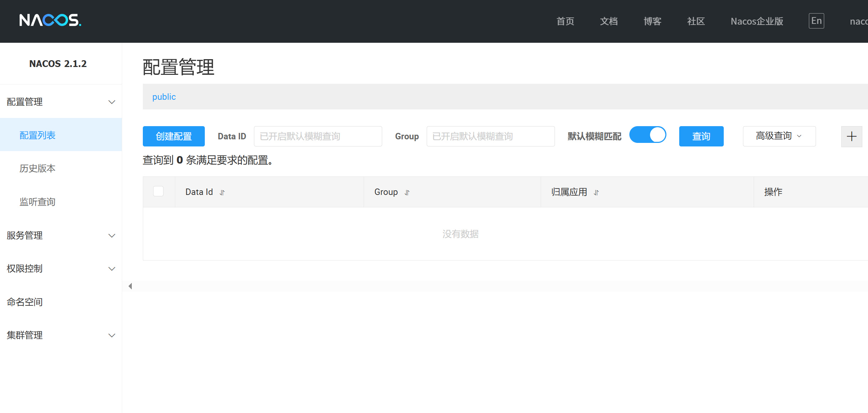Open 监听查询 in the sidebar
Image resolution: width=868 pixels, height=413 pixels.
[x=37, y=202]
